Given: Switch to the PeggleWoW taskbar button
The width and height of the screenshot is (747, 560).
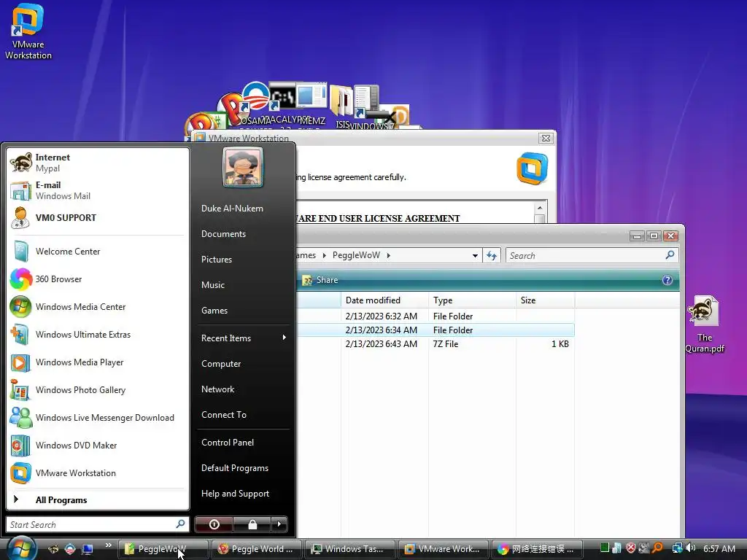Looking at the screenshot, I should coord(163,549).
